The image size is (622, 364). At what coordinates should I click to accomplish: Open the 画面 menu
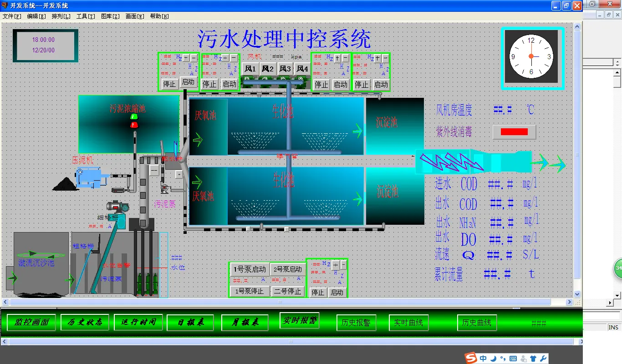tap(135, 16)
